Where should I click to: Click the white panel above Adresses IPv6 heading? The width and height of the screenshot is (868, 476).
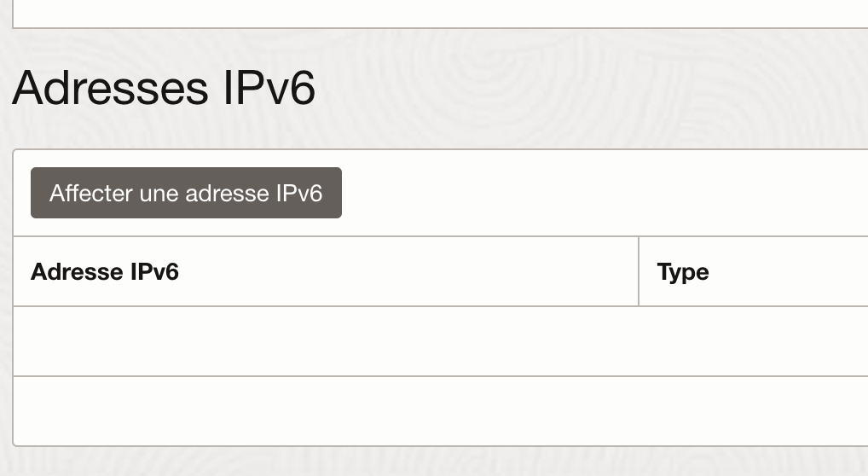440,13
